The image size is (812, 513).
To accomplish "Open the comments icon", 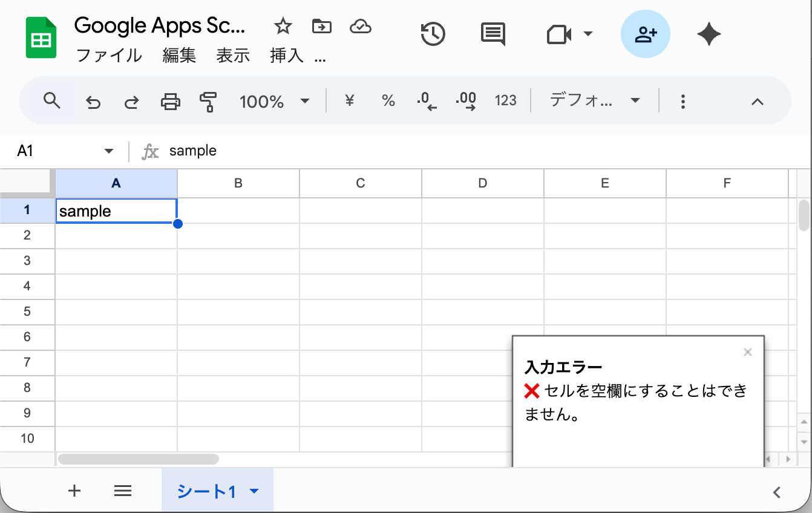I will 493,34.
